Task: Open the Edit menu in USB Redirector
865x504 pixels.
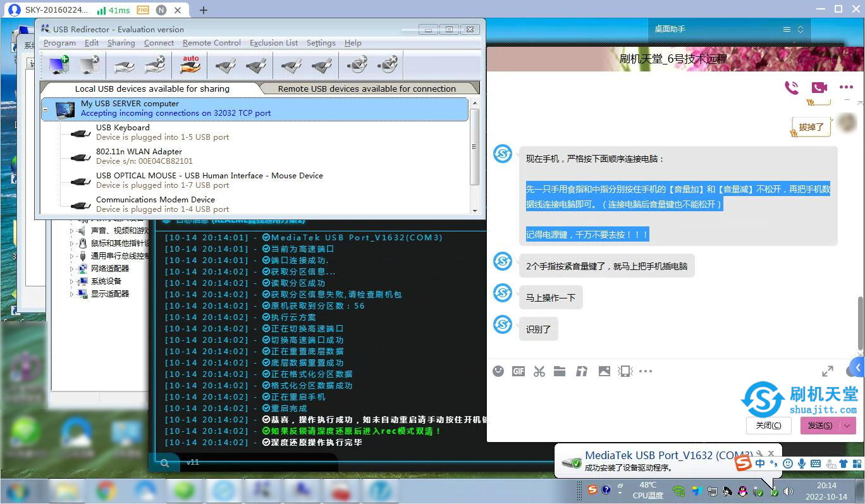Action: 92,43
